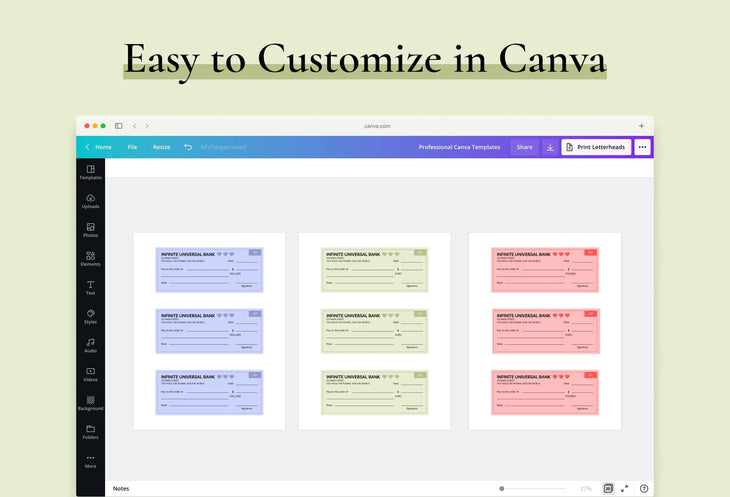Open the Elements panel
The image size is (730, 497).
click(x=90, y=259)
